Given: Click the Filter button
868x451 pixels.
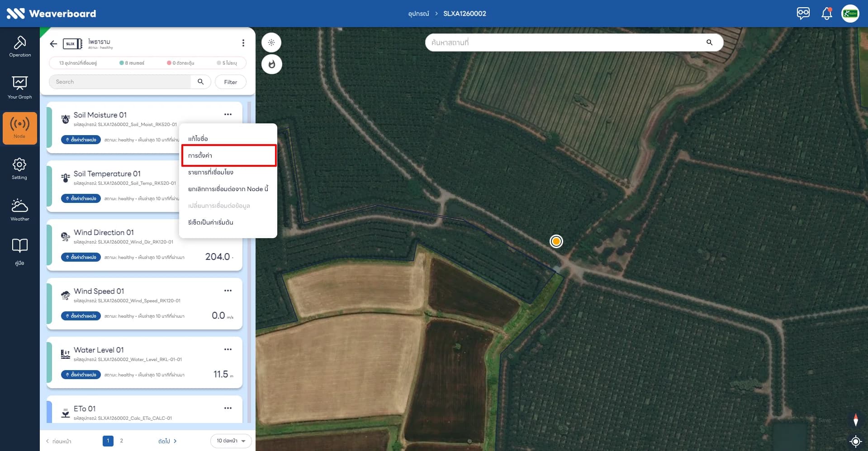Looking at the screenshot, I should (231, 82).
